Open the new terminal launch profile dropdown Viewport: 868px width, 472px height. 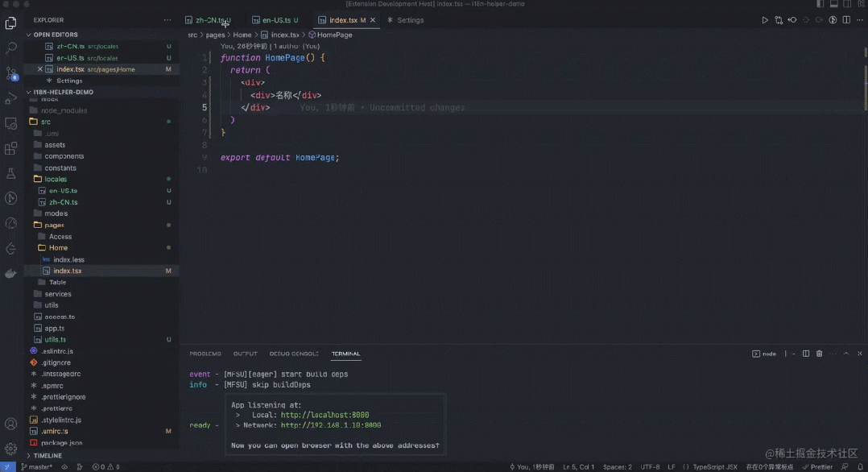[x=793, y=354]
